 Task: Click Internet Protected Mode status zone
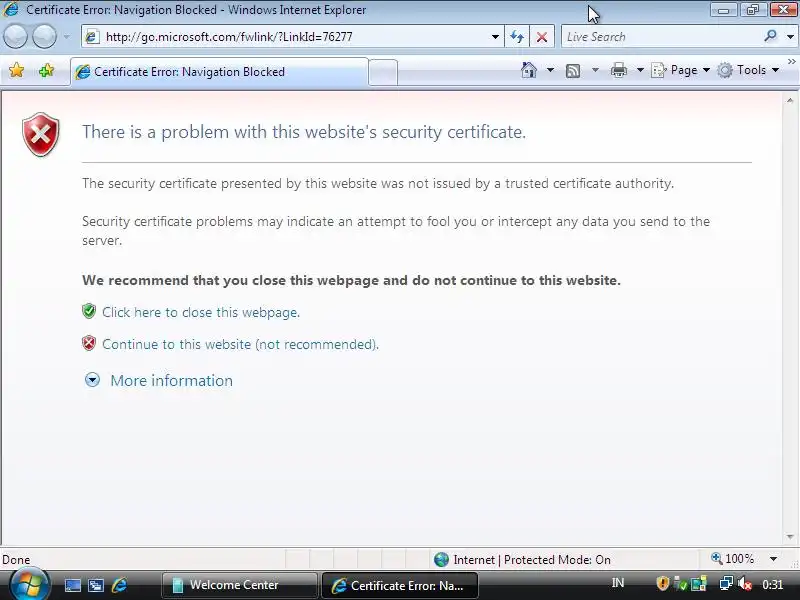click(x=522, y=560)
